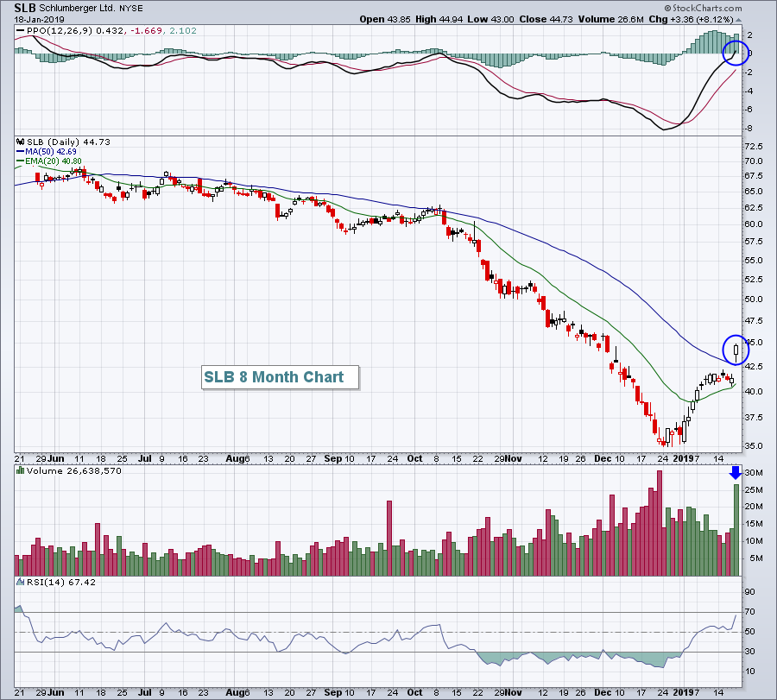Click the bars icon beside Volume 26,638,570
The height and width of the screenshot is (700, 777).
[21, 470]
